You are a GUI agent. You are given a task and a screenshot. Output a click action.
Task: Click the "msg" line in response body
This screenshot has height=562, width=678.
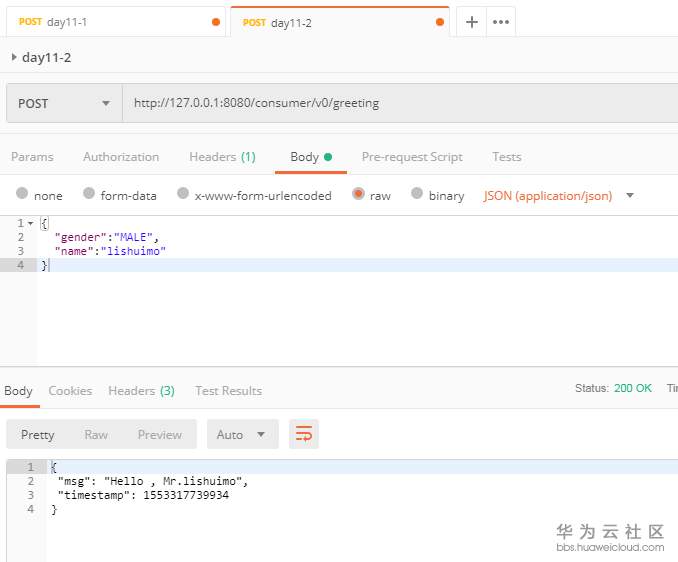coord(153,481)
